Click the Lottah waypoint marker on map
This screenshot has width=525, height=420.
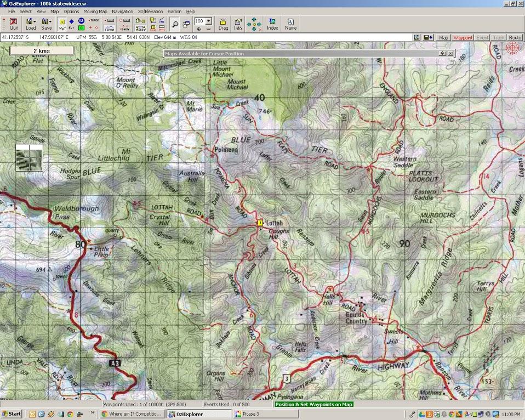pos(260,223)
